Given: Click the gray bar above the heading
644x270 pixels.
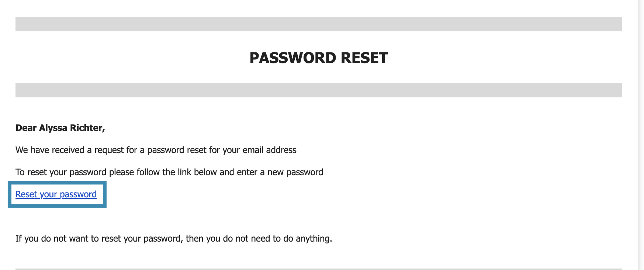Looking at the screenshot, I should click(319, 24).
